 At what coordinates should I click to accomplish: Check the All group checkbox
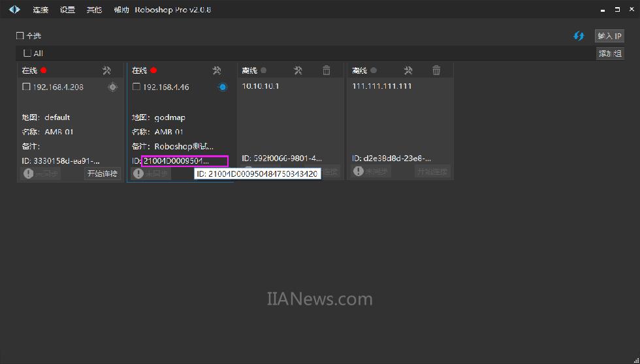tap(27, 53)
